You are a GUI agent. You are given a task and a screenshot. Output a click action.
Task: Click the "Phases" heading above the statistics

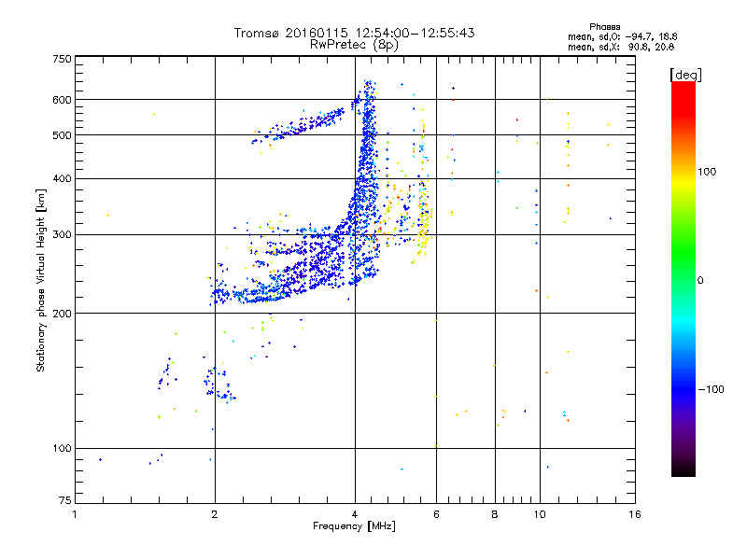point(604,27)
